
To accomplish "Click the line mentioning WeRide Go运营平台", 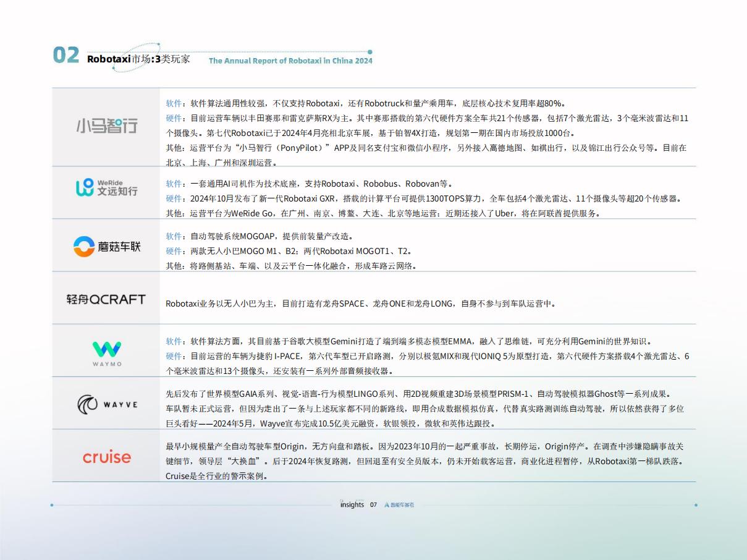I will [383, 213].
